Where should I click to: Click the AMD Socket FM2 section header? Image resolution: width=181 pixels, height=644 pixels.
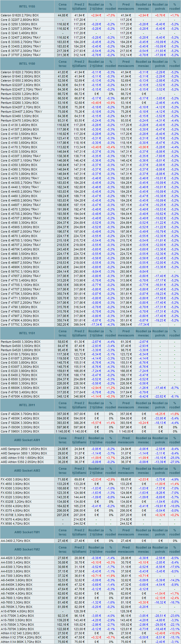(x=27, y=549)
